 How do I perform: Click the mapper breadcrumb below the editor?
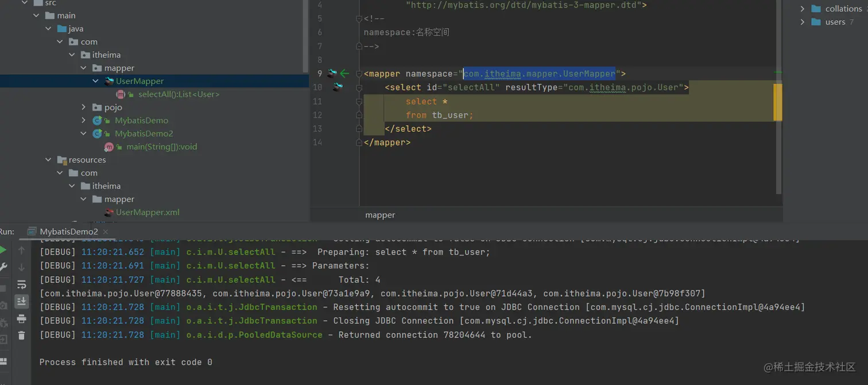[380, 215]
